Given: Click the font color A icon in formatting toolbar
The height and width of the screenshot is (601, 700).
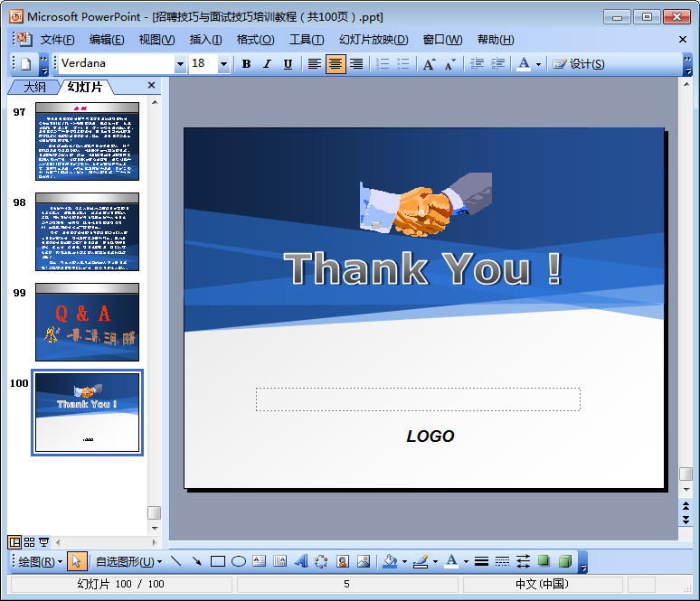Looking at the screenshot, I should [x=524, y=64].
